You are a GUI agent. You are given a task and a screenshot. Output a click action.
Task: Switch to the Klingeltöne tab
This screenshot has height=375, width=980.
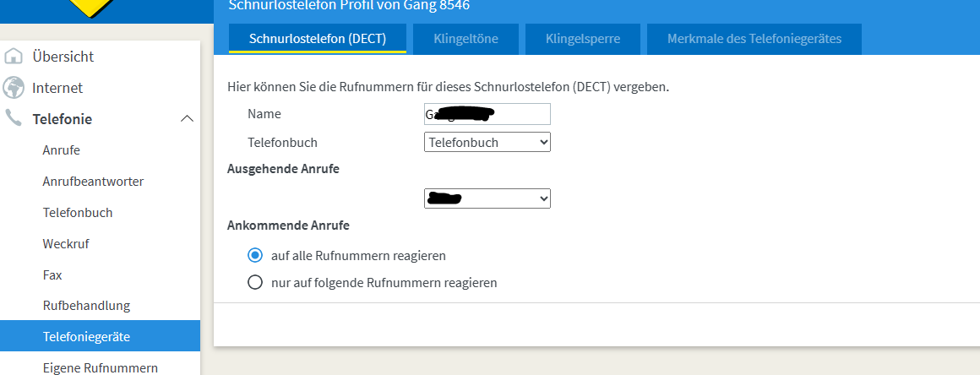click(x=465, y=39)
